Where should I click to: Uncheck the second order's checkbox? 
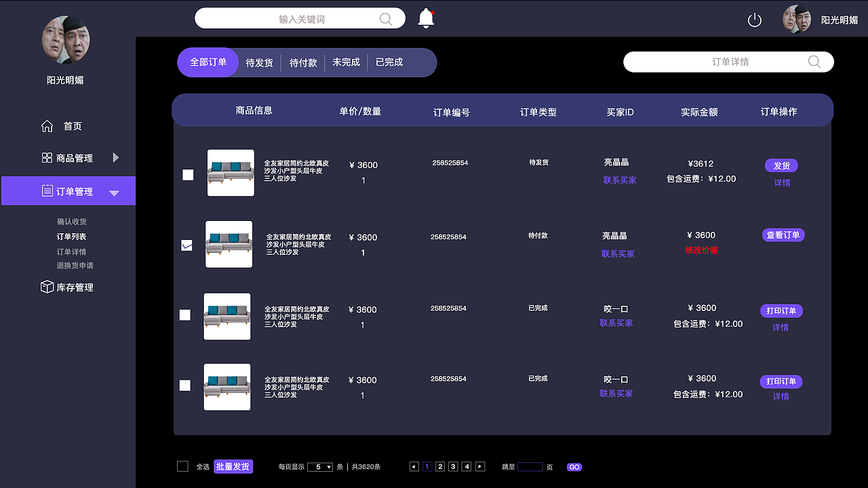click(186, 245)
